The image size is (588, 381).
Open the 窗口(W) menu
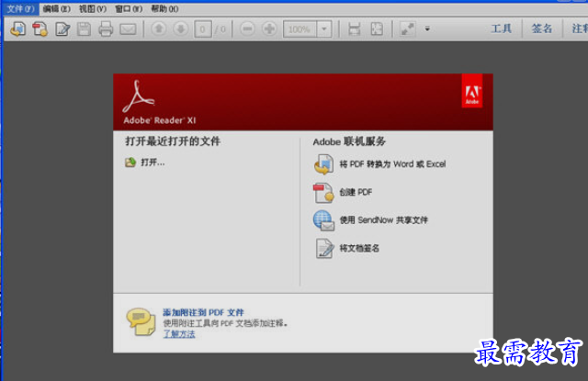click(x=129, y=8)
